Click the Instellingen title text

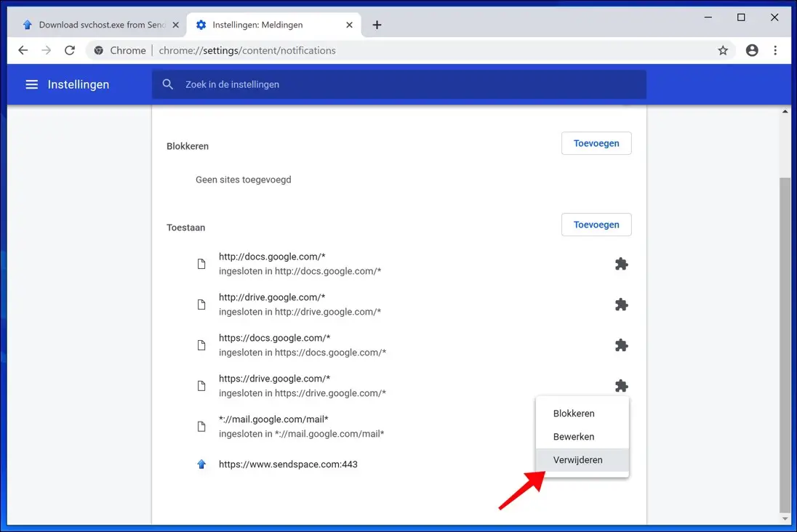79,84
